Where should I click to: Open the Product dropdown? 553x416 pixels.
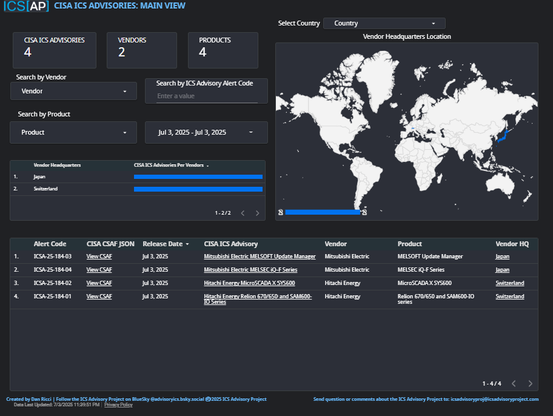pyautogui.click(x=73, y=133)
